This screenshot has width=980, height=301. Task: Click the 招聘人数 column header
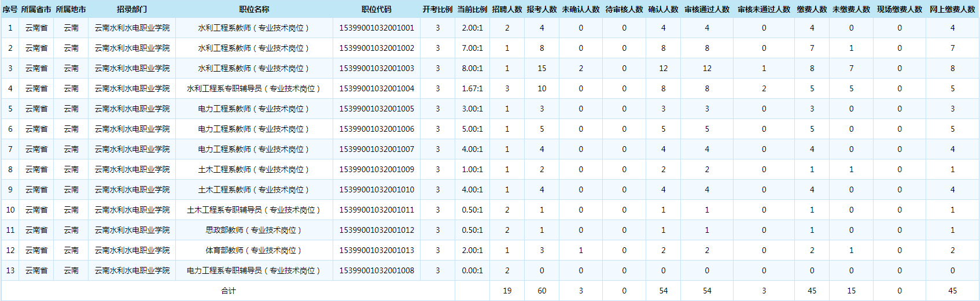(x=507, y=9)
